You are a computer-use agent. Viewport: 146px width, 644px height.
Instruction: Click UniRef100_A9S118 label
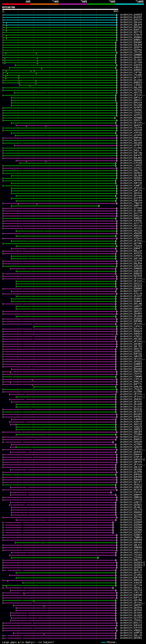pos(131,231)
